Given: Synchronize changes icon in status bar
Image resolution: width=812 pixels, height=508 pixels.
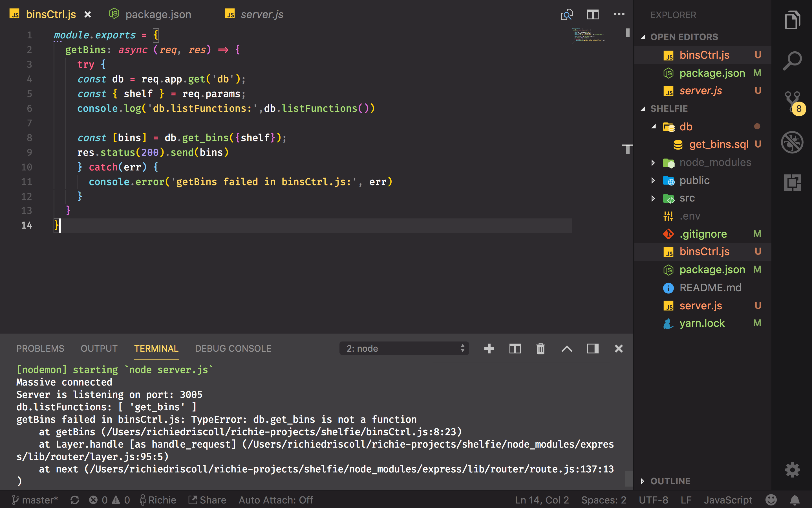Looking at the screenshot, I should click(75, 500).
